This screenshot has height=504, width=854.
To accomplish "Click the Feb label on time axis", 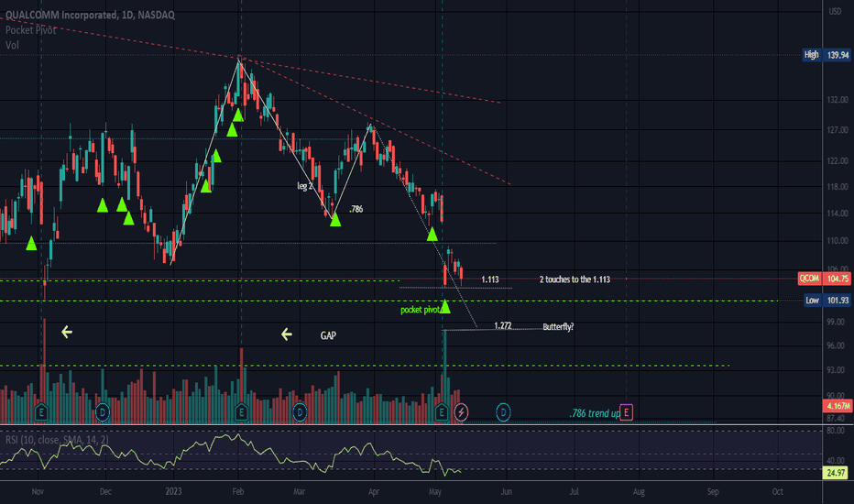I will (238, 491).
